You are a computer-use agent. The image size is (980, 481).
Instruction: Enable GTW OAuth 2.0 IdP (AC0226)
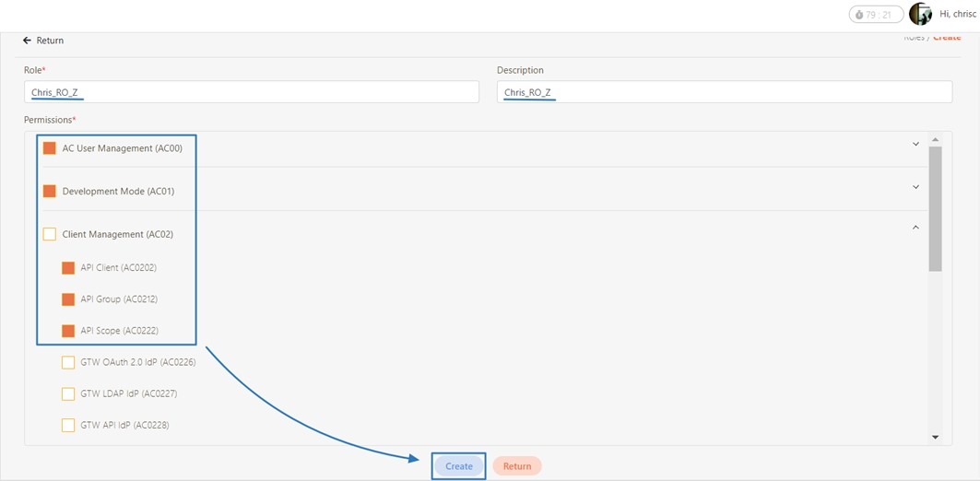(x=68, y=362)
